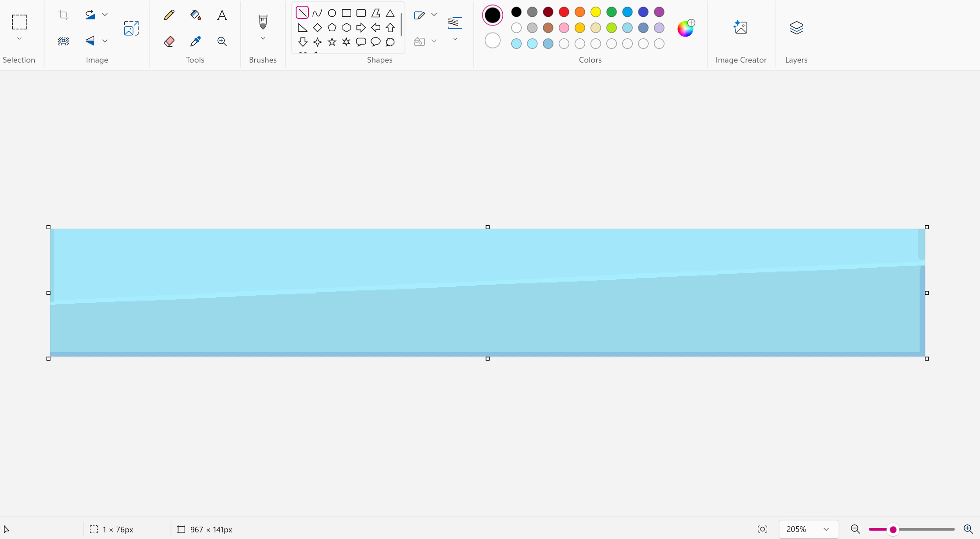Pick the red color swatch

point(564,12)
